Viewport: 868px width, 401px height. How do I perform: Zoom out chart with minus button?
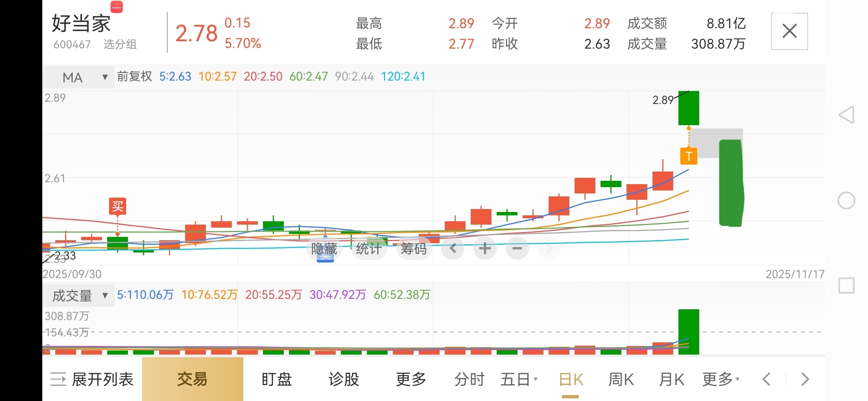point(517,248)
